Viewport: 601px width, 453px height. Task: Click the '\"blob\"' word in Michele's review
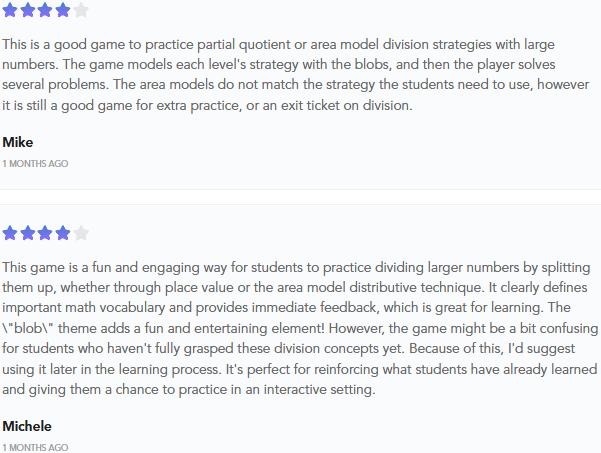[28, 328]
